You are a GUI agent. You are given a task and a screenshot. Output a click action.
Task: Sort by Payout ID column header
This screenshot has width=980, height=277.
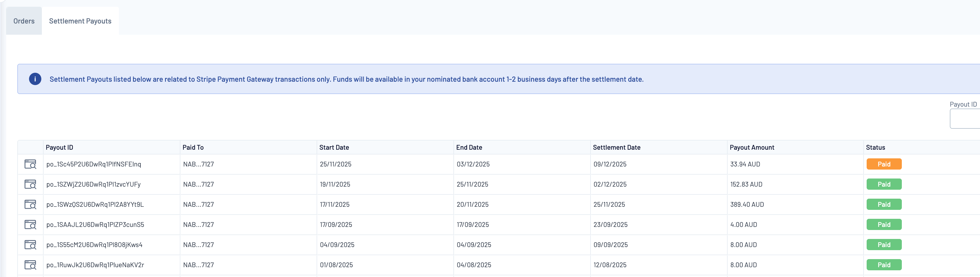click(59, 147)
